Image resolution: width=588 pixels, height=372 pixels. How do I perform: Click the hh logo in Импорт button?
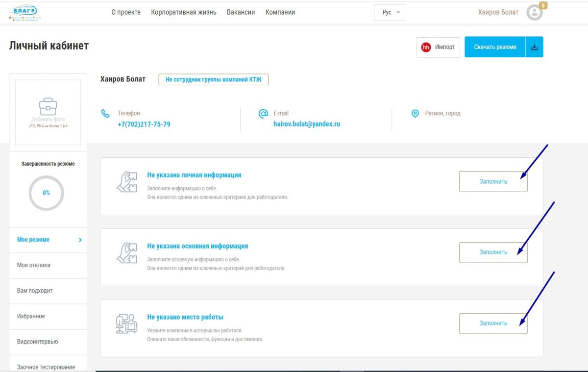[426, 47]
